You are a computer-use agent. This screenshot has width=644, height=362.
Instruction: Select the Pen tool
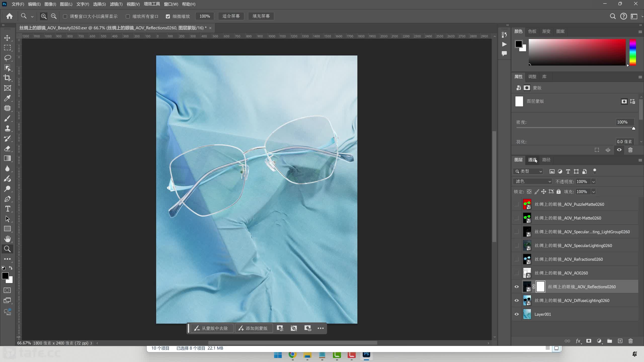[7, 199]
